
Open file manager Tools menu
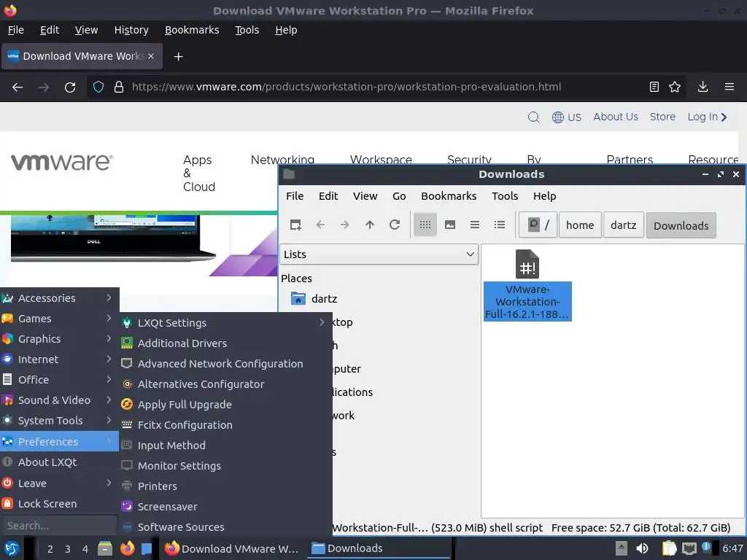tap(505, 196)
